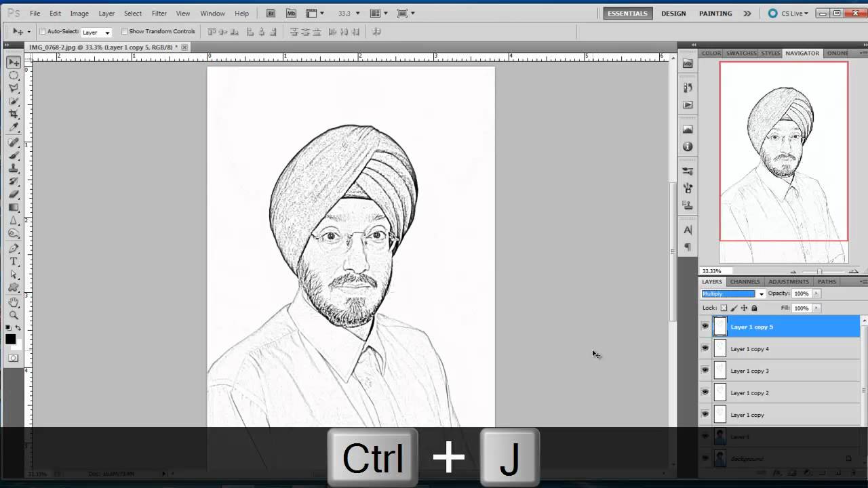The height and width of the screenshot is (488, 868).
Task: Select the Spot Healing Brush tool
Action: click(x=14, y=142)
